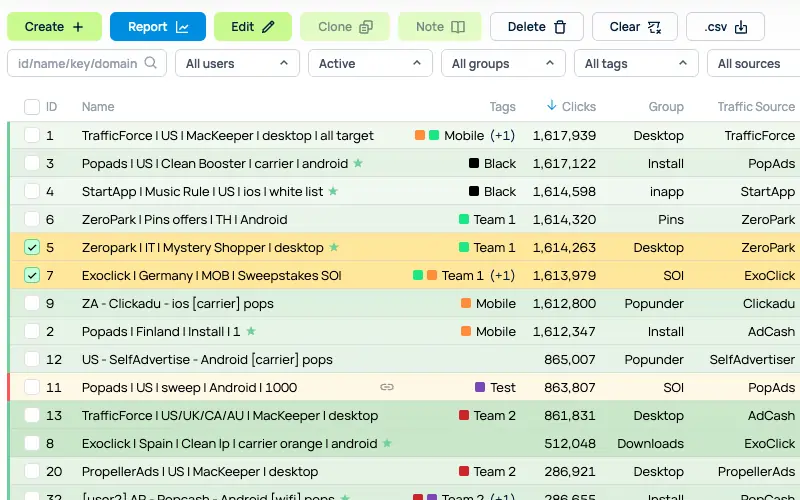Click the copy icon on Clone button
800x500 pixels.
tap(366, 27)
